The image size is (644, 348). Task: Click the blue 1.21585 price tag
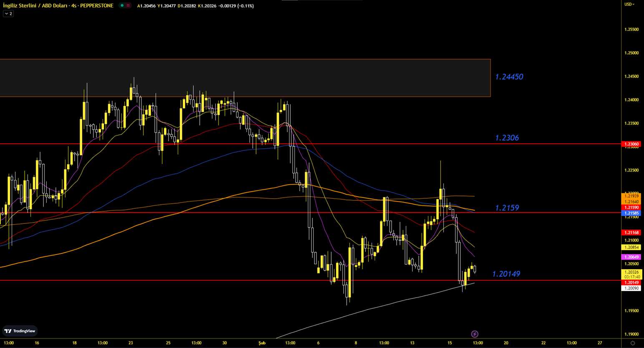[x=631, y=213]
